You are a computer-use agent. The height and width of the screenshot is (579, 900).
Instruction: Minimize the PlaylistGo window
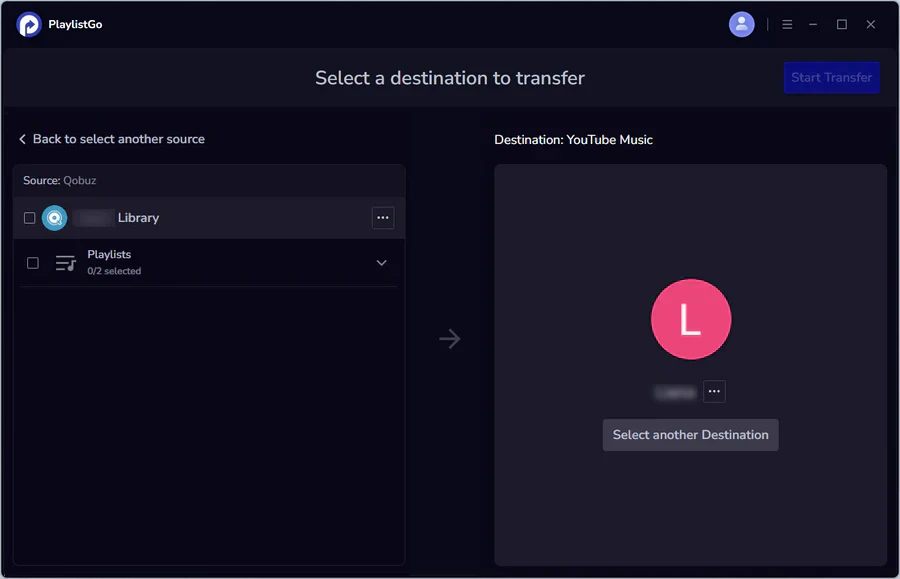(x=813, y=25)
